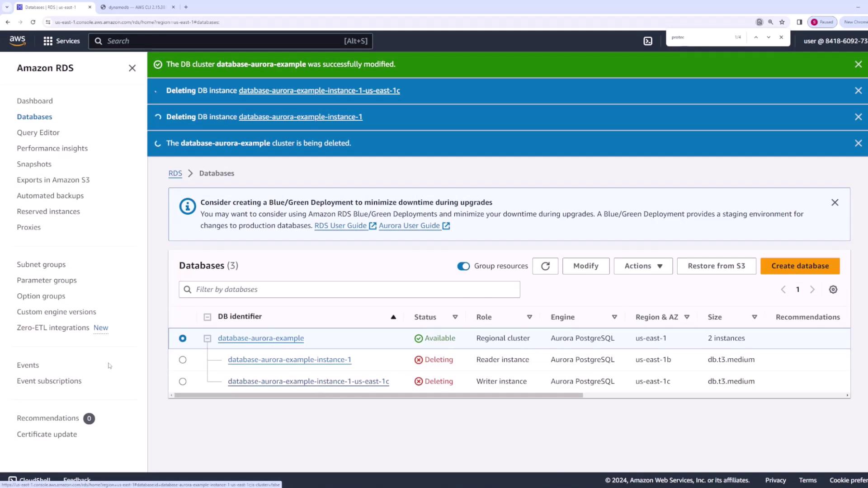Screen dimensions: 868x488
Task: Select radio for database-aurora-example-instance-1
Action: [183, 360]
